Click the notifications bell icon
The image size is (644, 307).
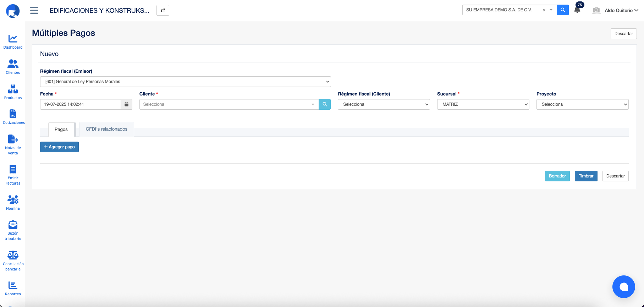coord(577,10)
